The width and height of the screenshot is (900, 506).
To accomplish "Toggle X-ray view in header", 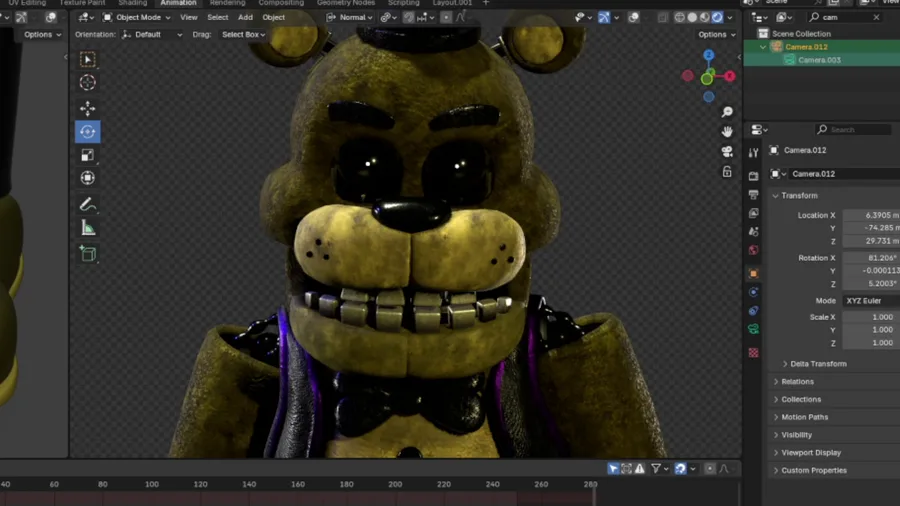I will coord(663,17).
